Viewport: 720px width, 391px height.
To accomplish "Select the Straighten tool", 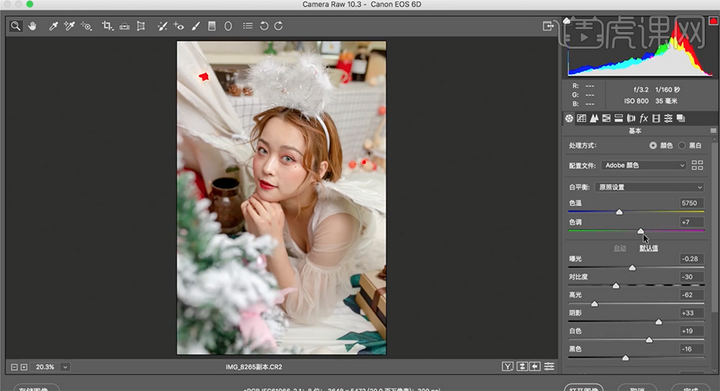I will 124,26.
